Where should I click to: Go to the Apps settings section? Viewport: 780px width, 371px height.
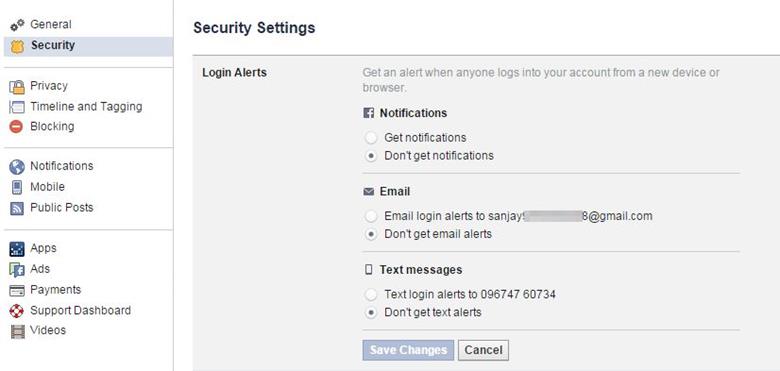43,248
